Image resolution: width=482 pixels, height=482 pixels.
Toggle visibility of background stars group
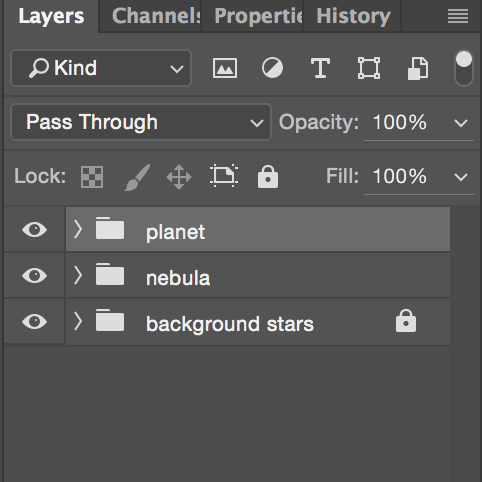click(34, 321)
